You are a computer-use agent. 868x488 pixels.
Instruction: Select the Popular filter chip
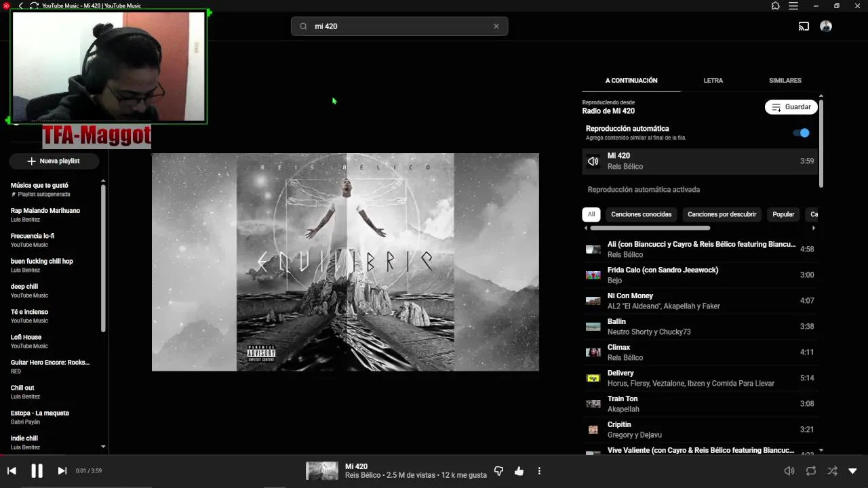(x=783, y=214)
